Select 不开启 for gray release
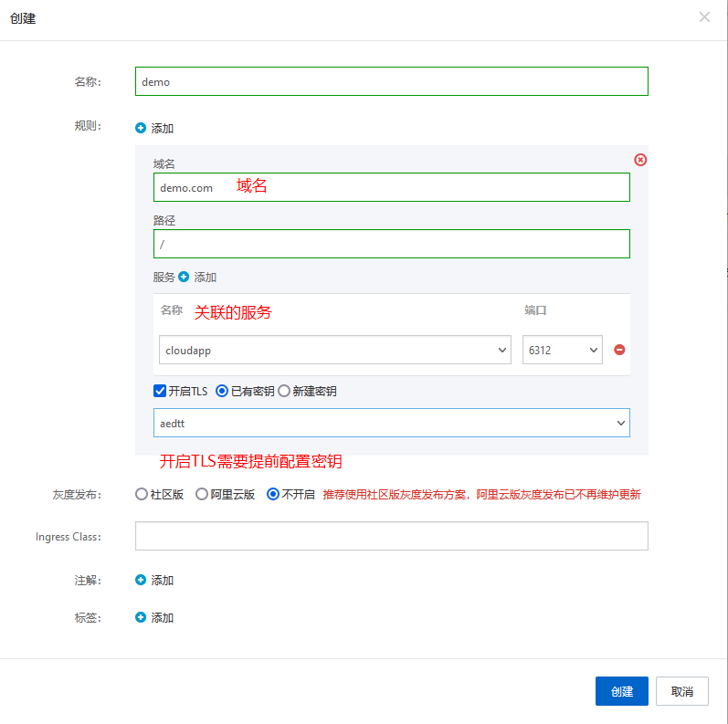The image size is (728, 724). pos(273,494)
